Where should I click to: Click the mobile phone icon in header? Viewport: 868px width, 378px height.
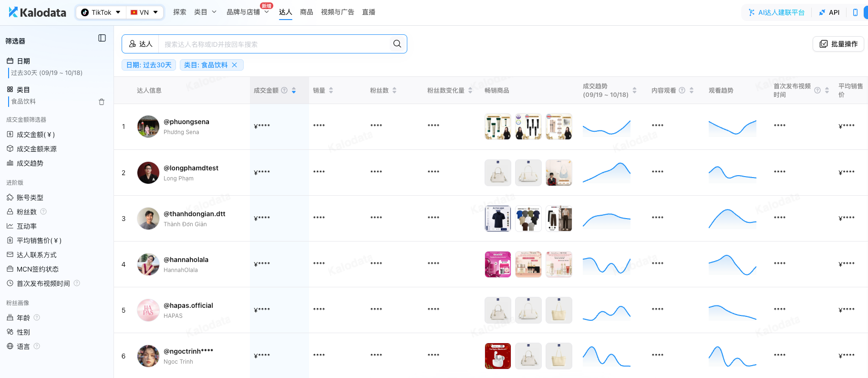[x=855, y=12]
